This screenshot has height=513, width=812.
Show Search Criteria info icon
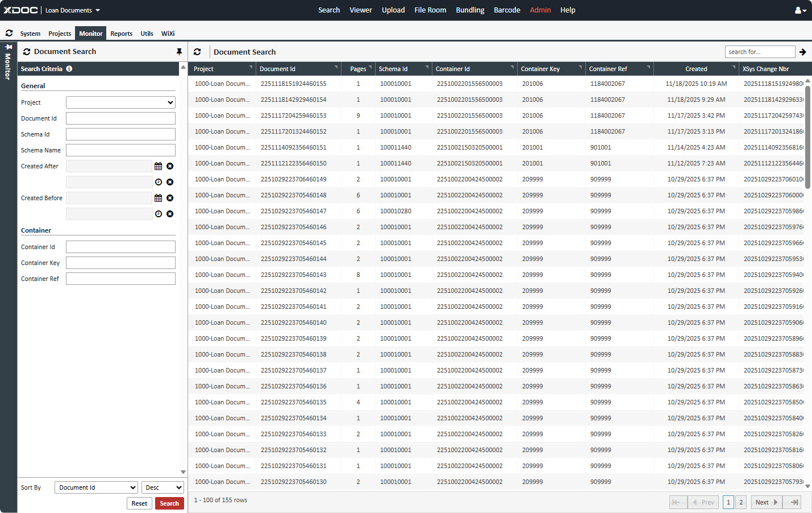pos(69,69)
